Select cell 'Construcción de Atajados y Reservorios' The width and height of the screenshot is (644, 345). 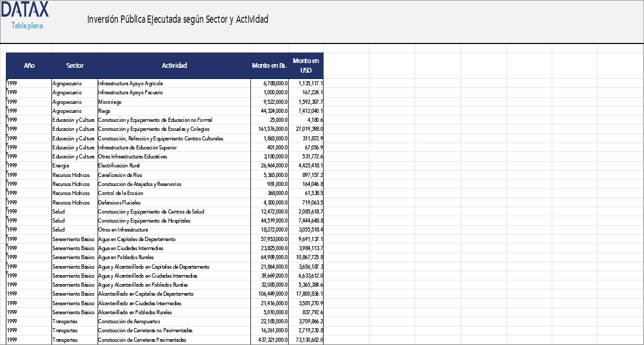[x=174, y=184]
